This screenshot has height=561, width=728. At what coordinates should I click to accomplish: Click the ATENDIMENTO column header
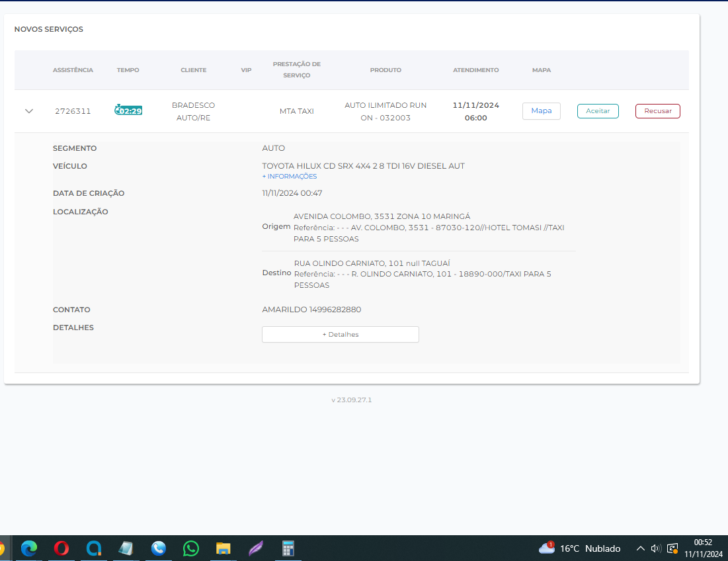coord(475,70)
